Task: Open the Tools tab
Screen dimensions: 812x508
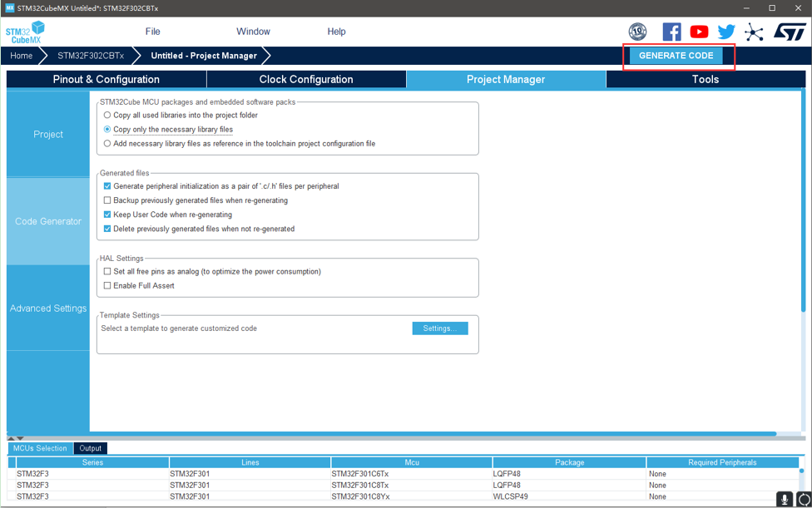Action: coord(706,79)
